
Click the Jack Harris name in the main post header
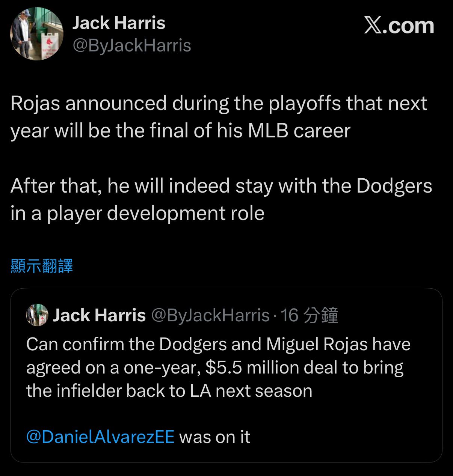[119, 23]
